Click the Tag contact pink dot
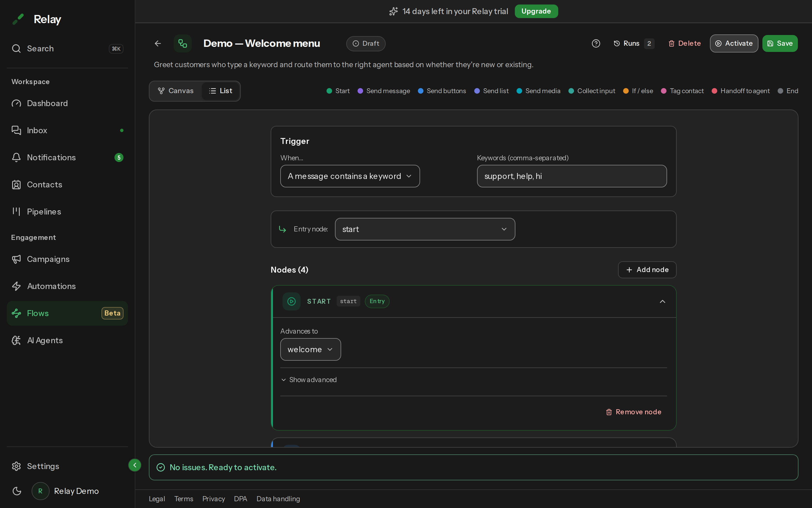This screenshot has width=812, height=508. (664, 91)
